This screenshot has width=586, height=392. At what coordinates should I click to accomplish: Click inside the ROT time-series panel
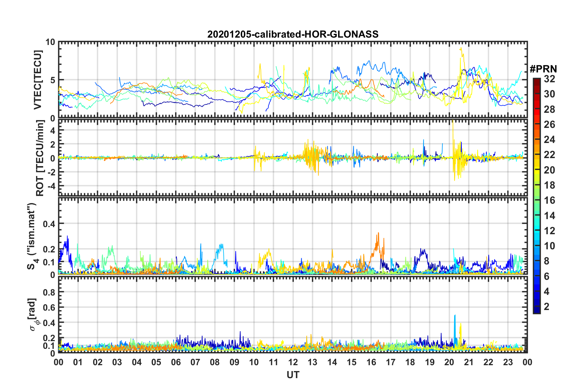pos(293,158)
